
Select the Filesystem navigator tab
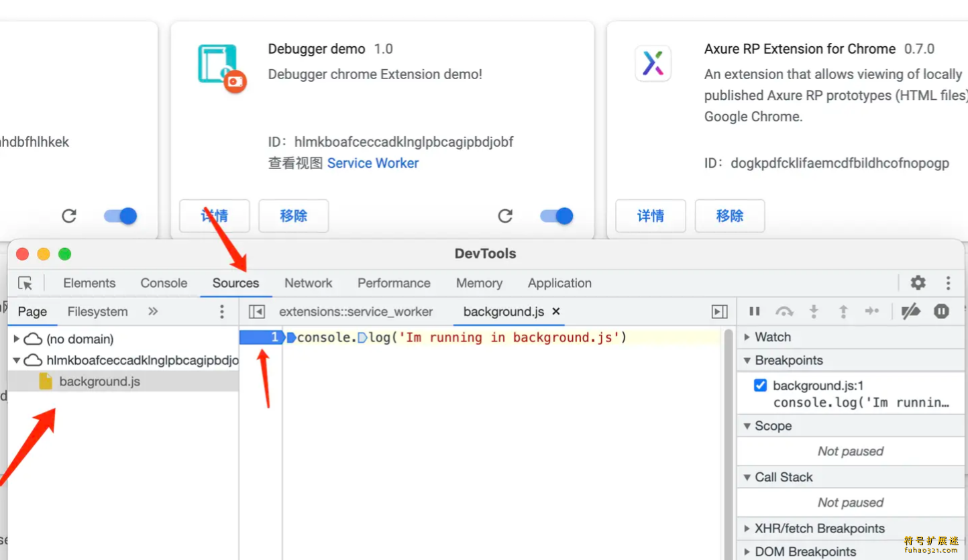pos(97,312)
